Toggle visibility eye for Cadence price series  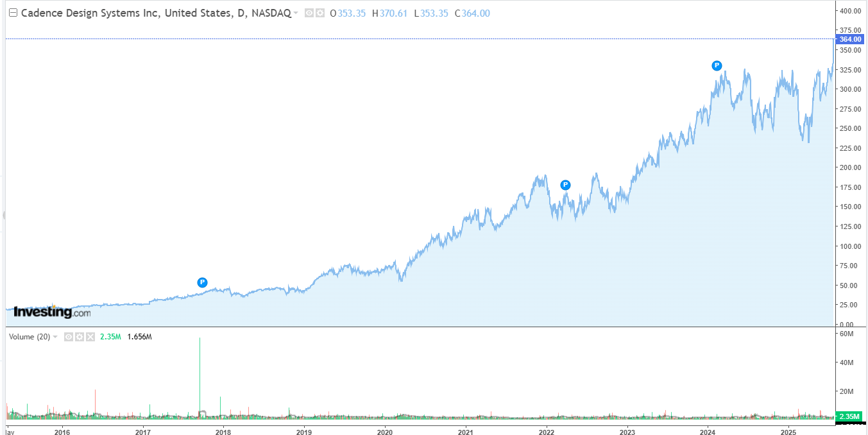[309, 13]
